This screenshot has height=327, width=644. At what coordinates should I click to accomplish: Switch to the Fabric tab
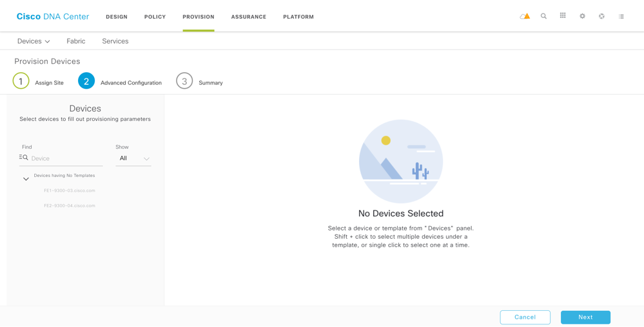(76, 41)
